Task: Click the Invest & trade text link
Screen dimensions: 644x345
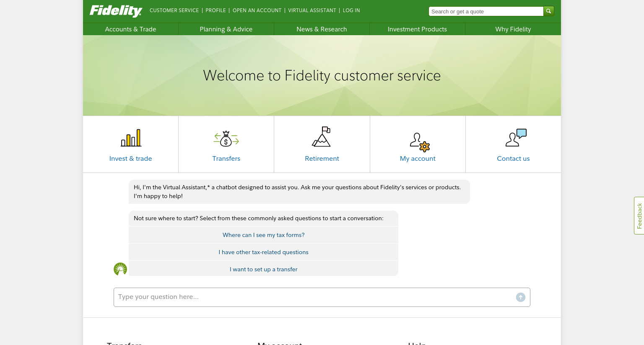Action: [x=130, y=159]
